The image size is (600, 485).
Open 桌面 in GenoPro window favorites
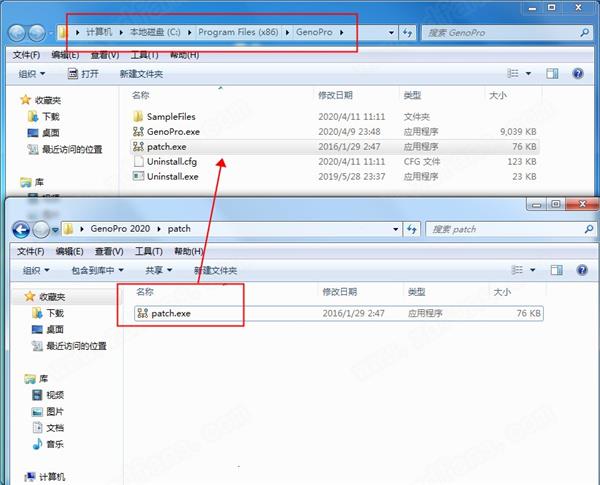[x=44, y=133]
